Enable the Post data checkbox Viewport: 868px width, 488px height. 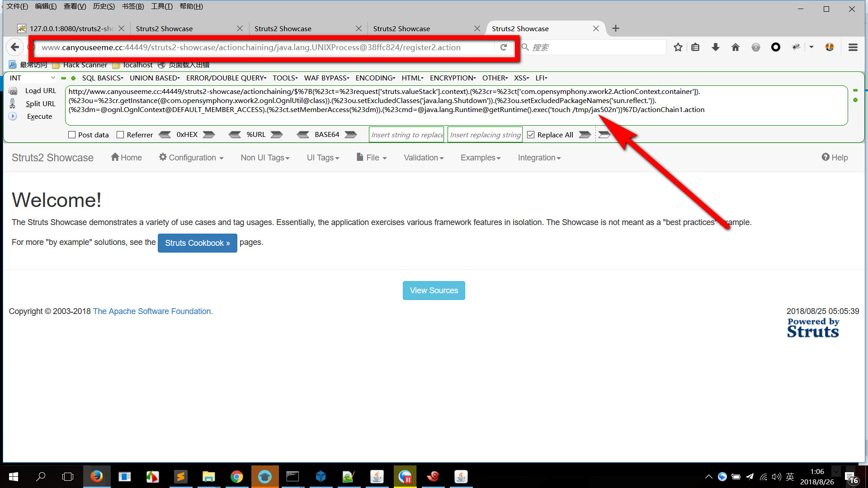coord(72,135)
